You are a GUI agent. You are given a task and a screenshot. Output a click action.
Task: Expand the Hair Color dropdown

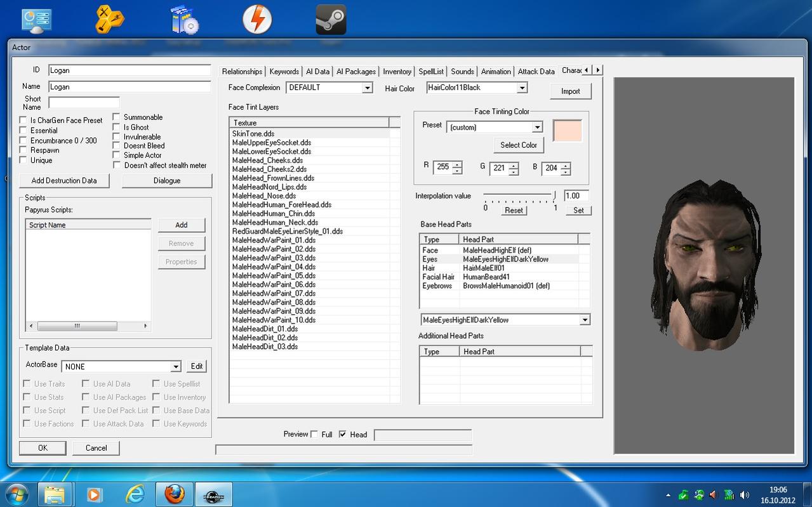click(522, 88)
